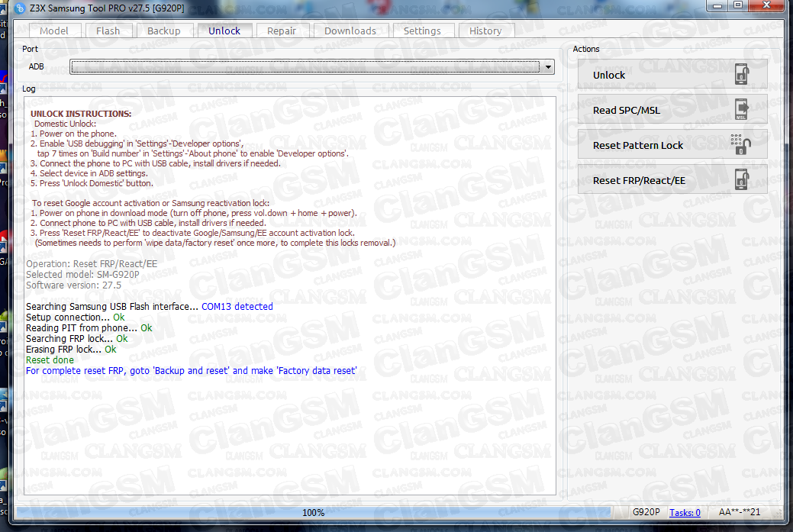
Task: Click the pattern lock padlock icon
Action: [741, 144]
